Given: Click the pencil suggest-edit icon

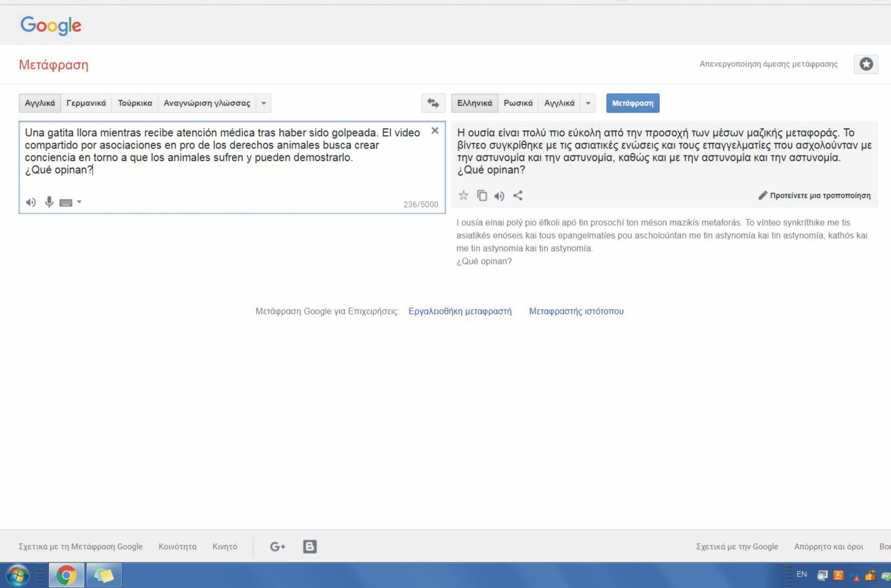Looking at the screenshot, I should (x=762, y=195).
